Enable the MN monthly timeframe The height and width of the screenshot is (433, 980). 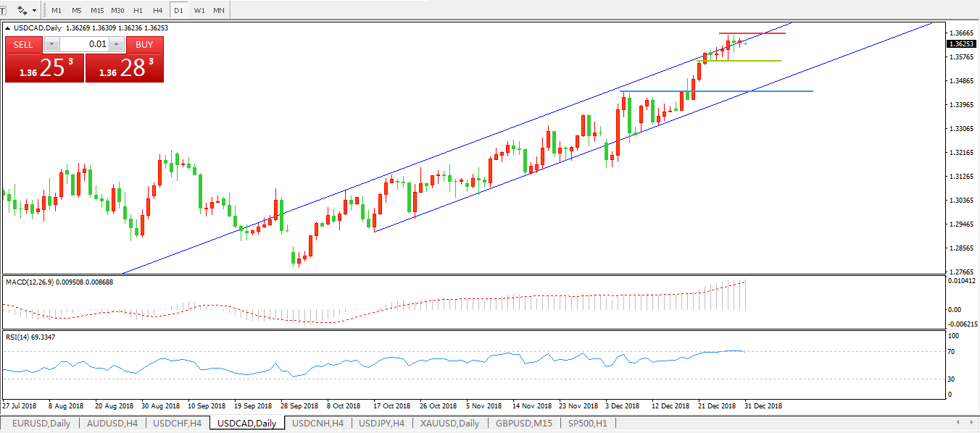click(x=218, y=11)
